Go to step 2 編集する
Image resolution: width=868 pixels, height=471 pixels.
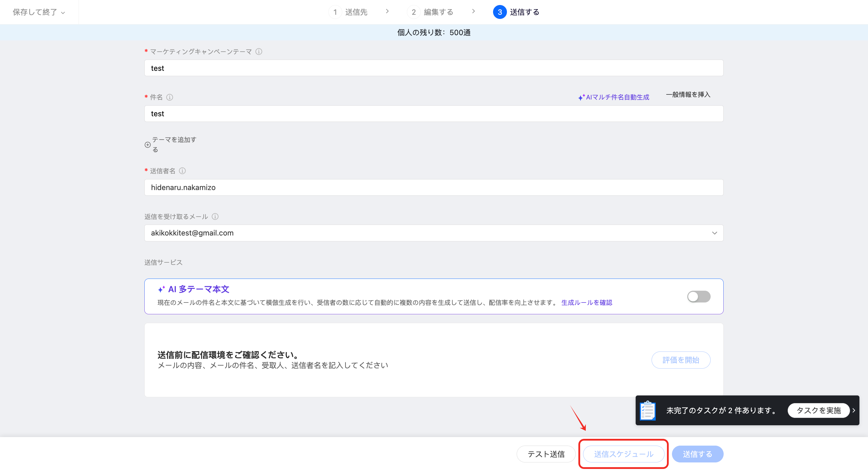tap(430, 12)
